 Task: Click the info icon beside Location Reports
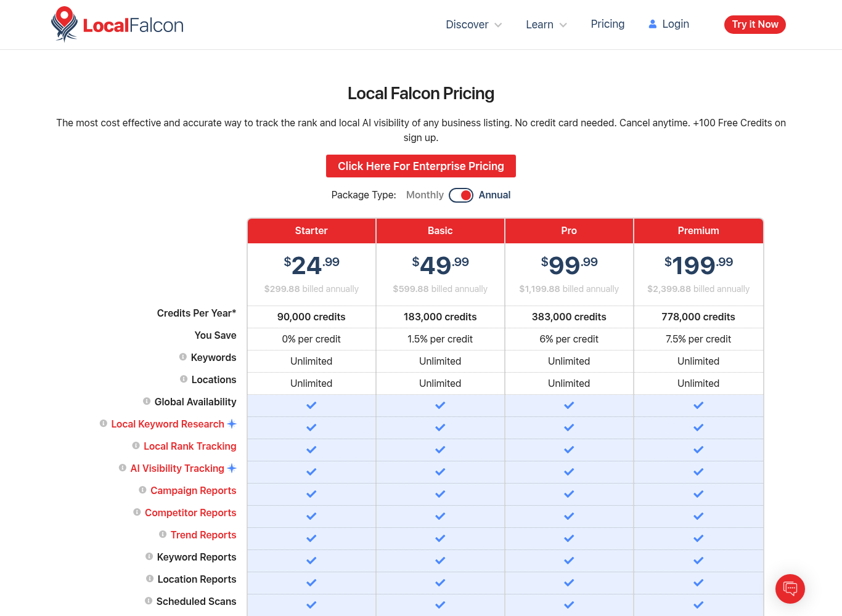coord(150,578)
